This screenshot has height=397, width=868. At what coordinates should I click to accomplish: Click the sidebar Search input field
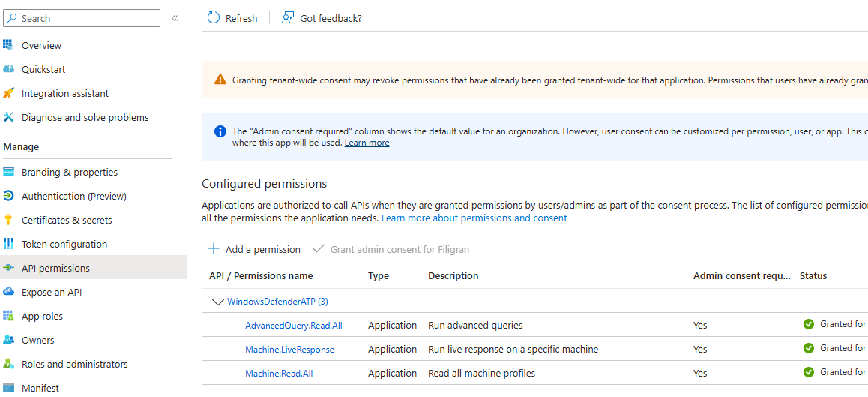tap(82, 18)
